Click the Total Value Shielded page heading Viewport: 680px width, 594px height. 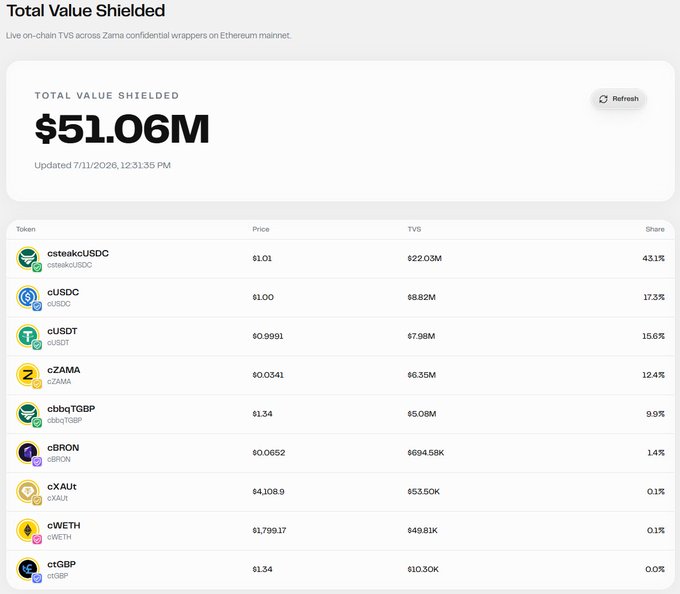click(x=86, y=10)
